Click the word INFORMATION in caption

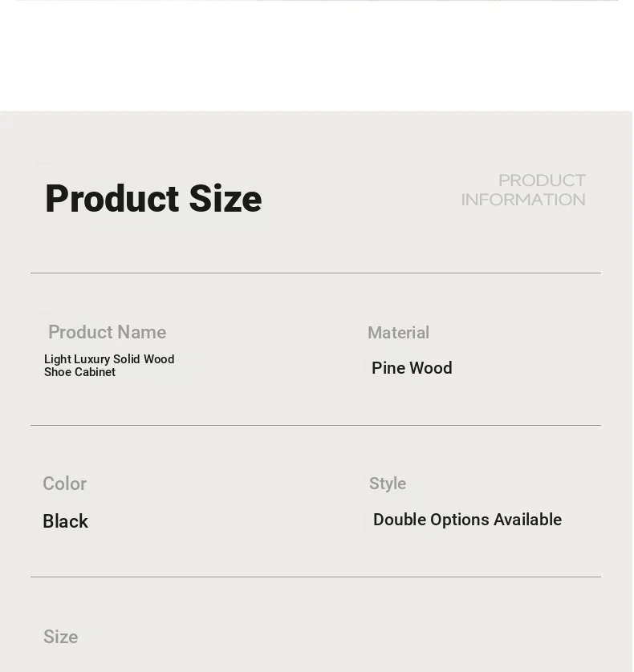(523, 200)
